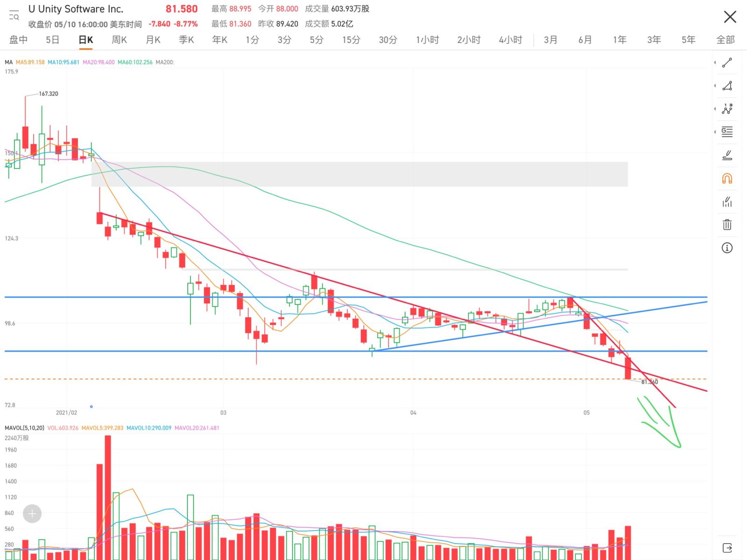Select the angle line drawing tool
The image size is (747, 560).
coord(727,86)
